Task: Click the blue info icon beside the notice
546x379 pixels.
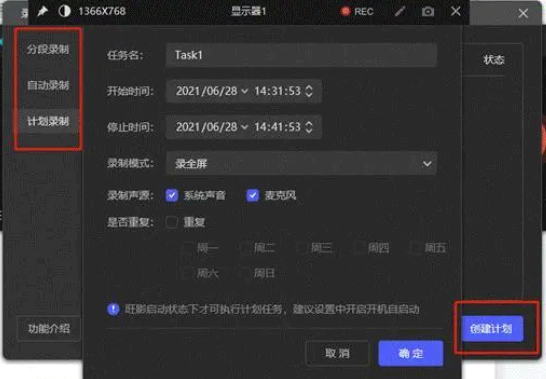Action: click(113, 309)
